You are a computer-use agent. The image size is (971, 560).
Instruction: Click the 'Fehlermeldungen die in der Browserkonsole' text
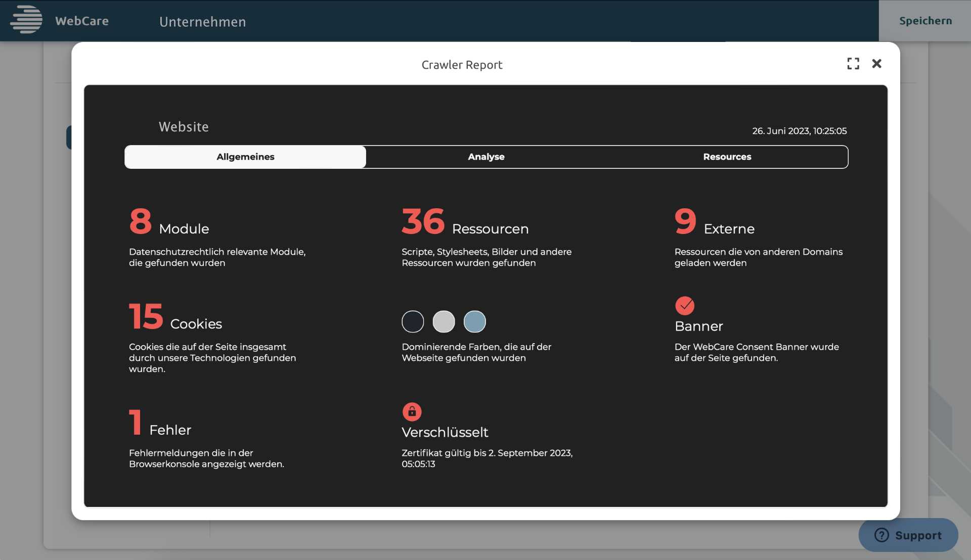click(206, 458)
